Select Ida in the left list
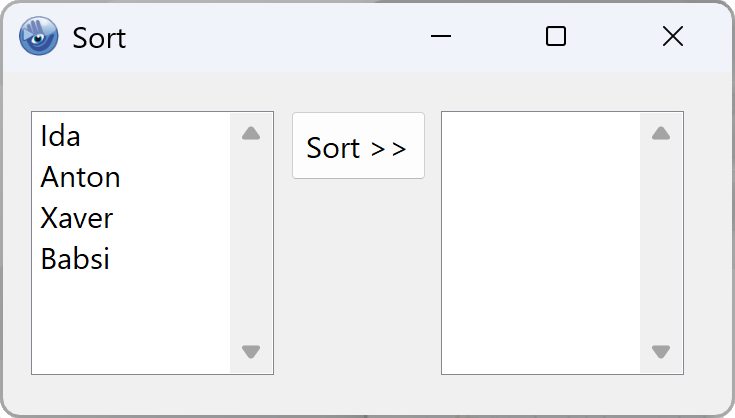The image size is (735, 418). coord(60,135)
